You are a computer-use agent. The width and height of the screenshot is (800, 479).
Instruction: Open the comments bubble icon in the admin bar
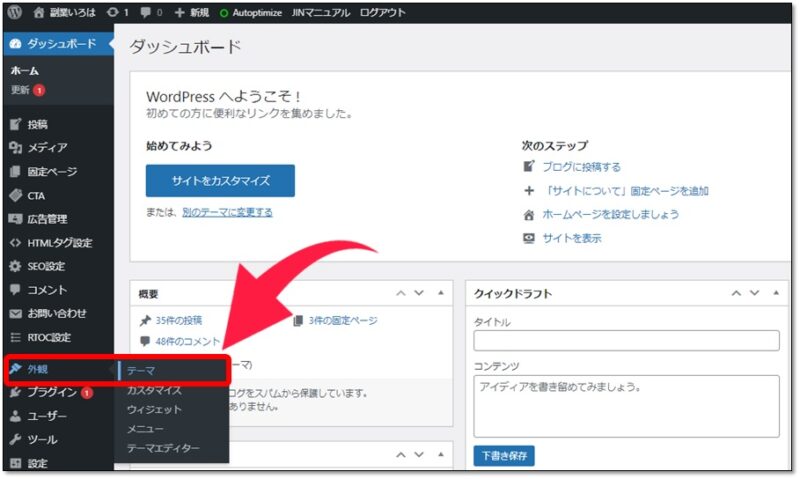click(145, 12)
